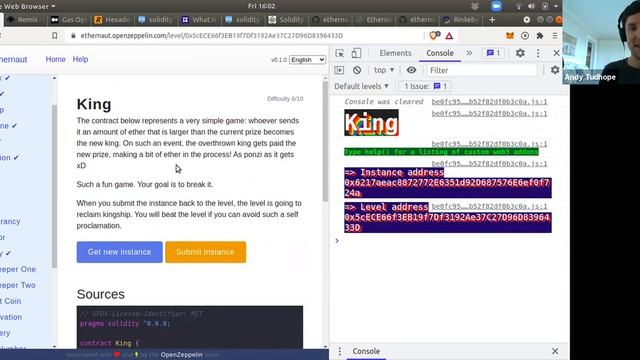This screenshot has width=640, height=360.
Task: Click Get new instance button
Action: (x=120, y=252)
